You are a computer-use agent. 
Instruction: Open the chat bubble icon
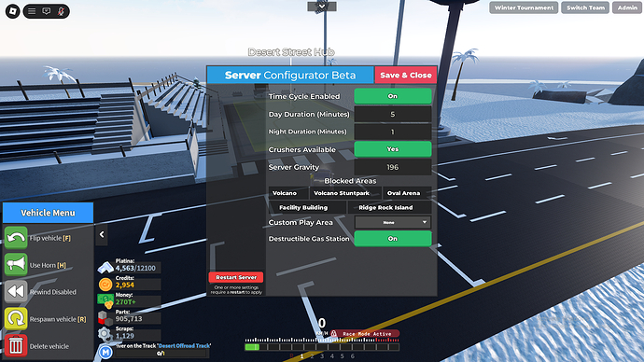tap(47, 11)
